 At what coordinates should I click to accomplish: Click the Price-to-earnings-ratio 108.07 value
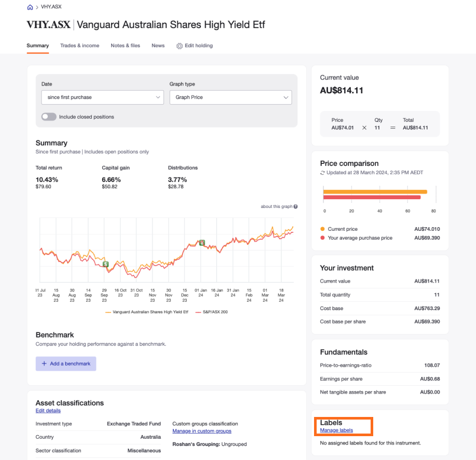click(432, 366)
